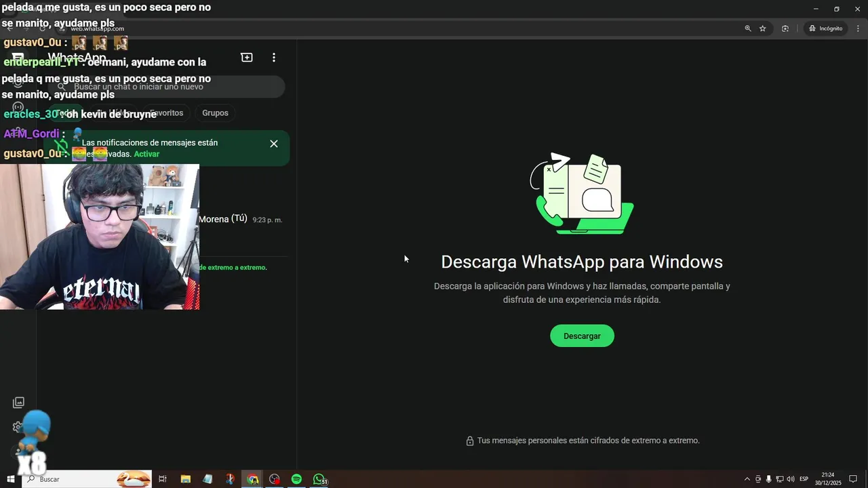Image resolution: width=868 pixels, height=488 pixels.
Task: Open the Windows notification center
Action: pos(853,479)
